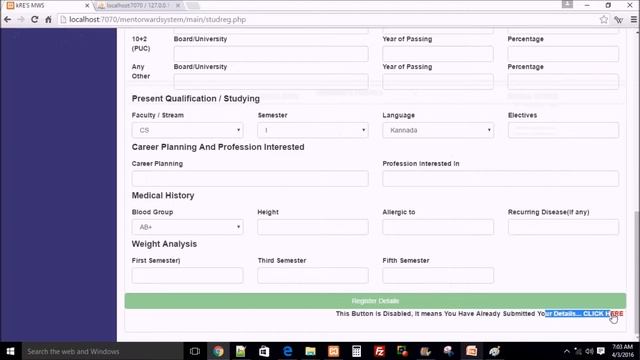This screenshot has height=360, width=640.
Task: Click the Allergic to input field
Action: point(438,227)
